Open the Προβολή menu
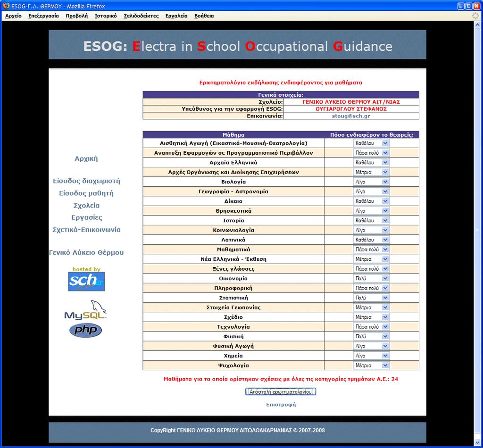483x448 pixels. (x=77, y=16)
